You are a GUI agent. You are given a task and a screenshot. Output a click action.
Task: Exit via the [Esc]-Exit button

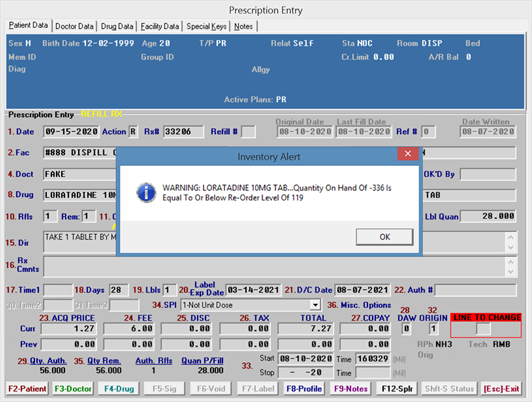[501, 388]
